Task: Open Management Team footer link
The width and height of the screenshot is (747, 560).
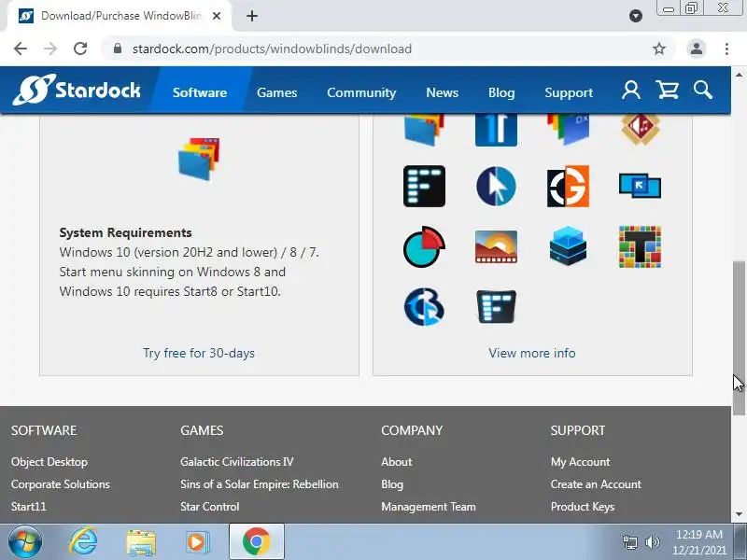Action: coord(429,507)
